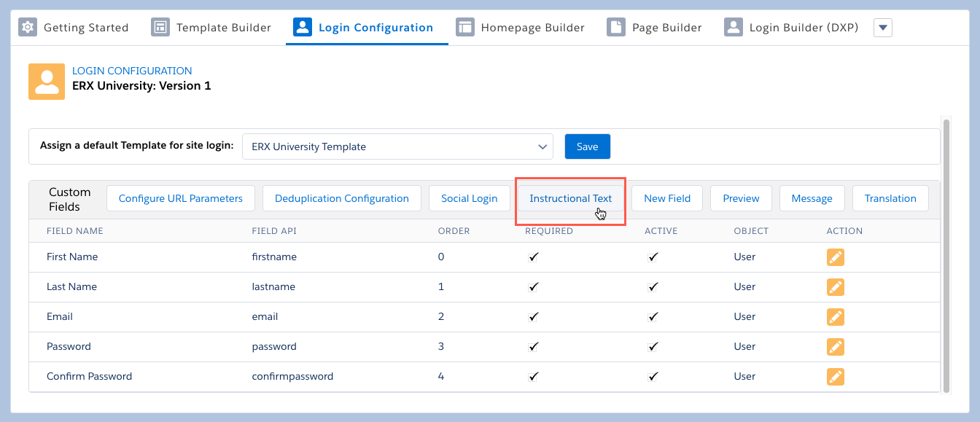Expand the more tabs dropdown arrow
This screenshot has height=422, width=980.
tap(882, 28)
